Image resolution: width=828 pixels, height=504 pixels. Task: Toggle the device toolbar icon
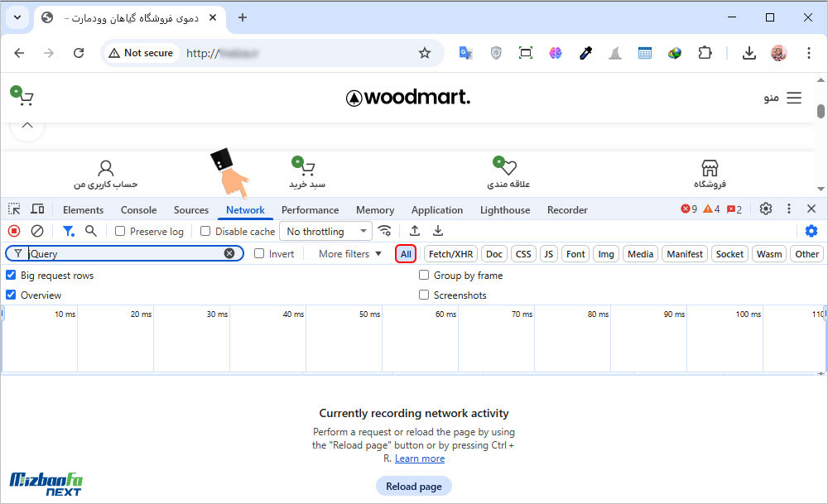(37, 209)
